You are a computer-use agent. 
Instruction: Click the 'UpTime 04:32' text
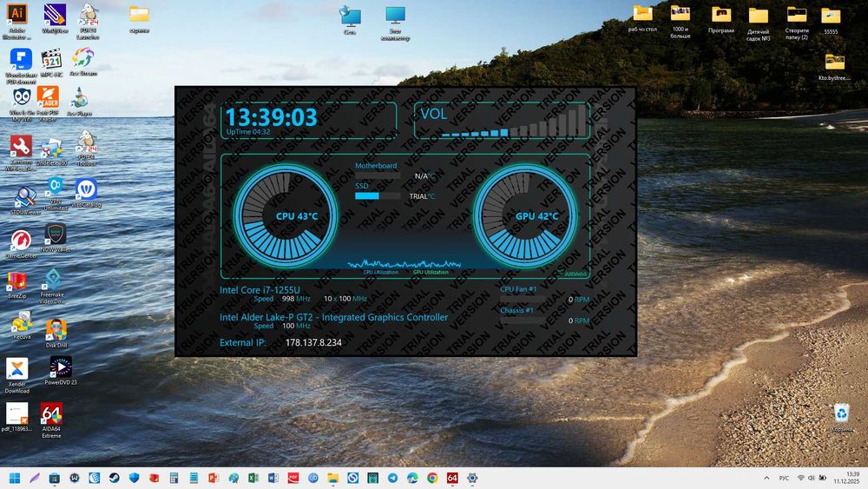pyautogui.click(x=248, y=132)
